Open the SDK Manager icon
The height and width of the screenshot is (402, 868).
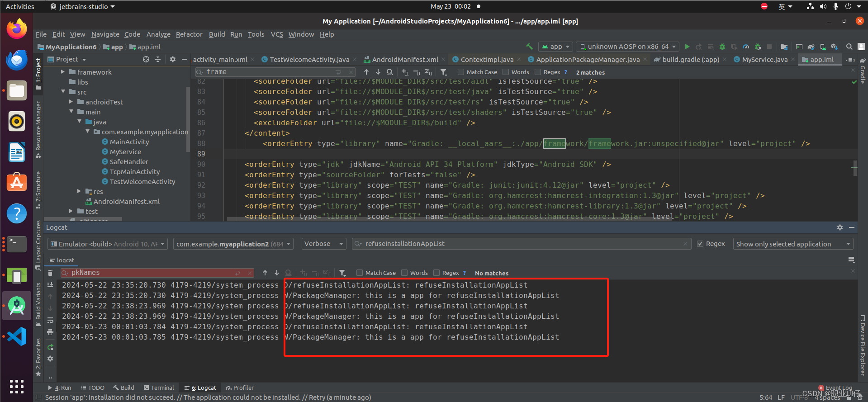tap(835, 47)
